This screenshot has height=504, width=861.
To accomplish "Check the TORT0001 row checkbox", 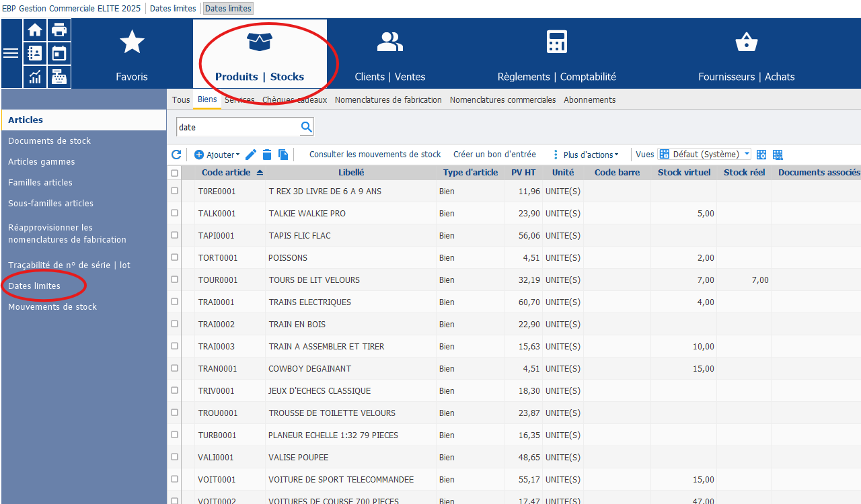I will click(x=175, y=257).
